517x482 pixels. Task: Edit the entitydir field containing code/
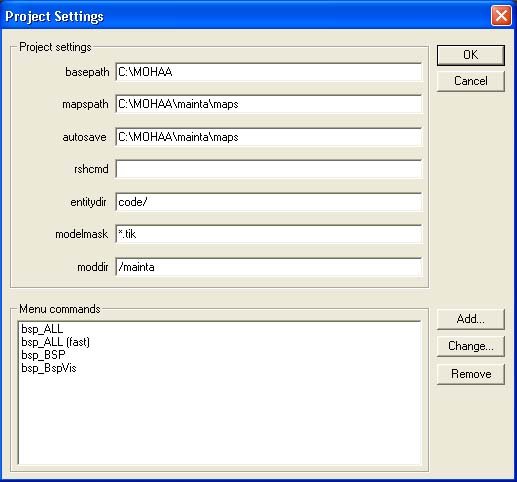click(x=269, y=202)
